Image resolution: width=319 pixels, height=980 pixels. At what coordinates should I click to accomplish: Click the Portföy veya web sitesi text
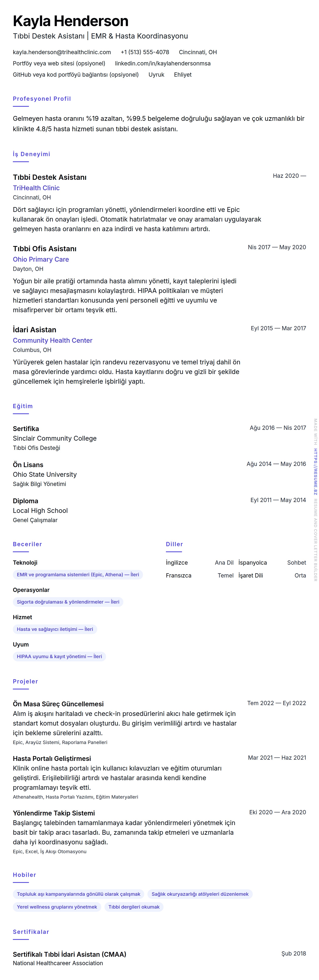[x=59, y=64]
